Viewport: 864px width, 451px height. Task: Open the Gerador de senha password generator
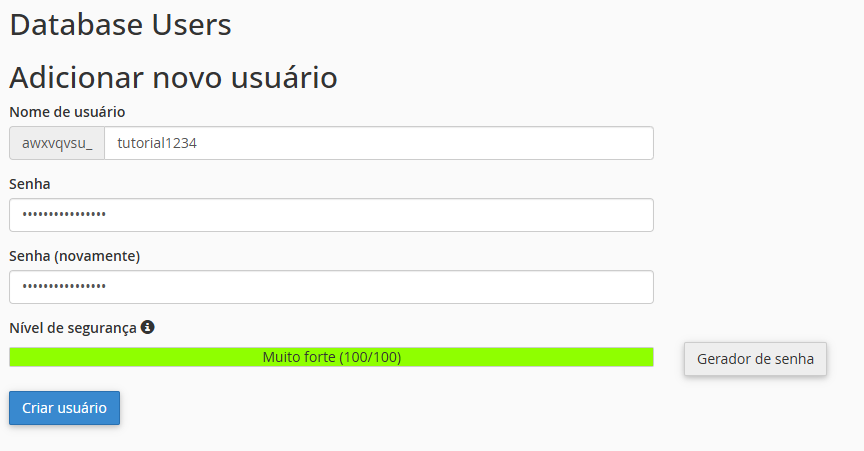(755, 358)
